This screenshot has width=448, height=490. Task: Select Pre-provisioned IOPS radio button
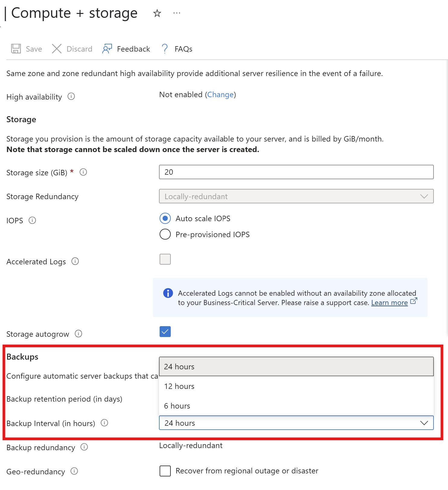165,234
